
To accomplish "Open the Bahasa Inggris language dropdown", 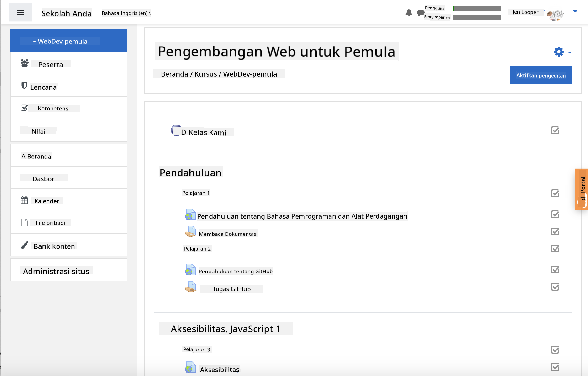I will [x=126, y=13].
